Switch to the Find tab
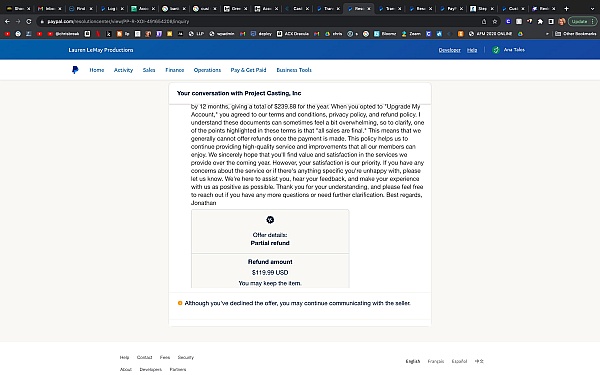The height and width of the screenshot is (375, 600). [x=80, y=8]
